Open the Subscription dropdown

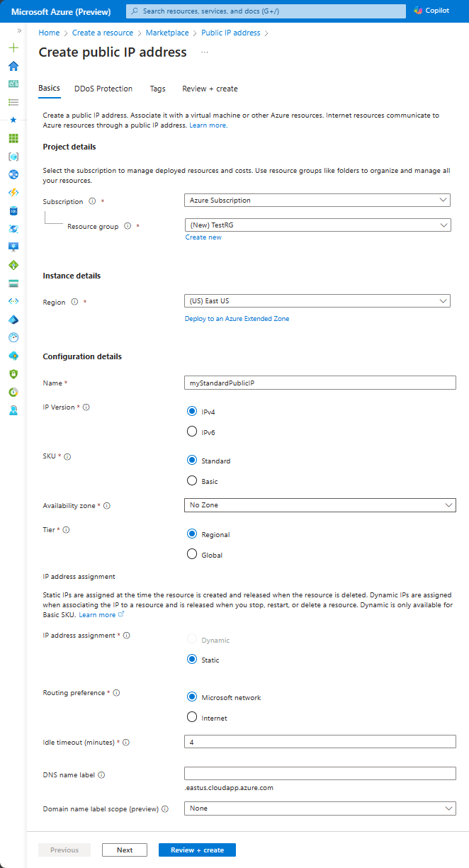317,201
